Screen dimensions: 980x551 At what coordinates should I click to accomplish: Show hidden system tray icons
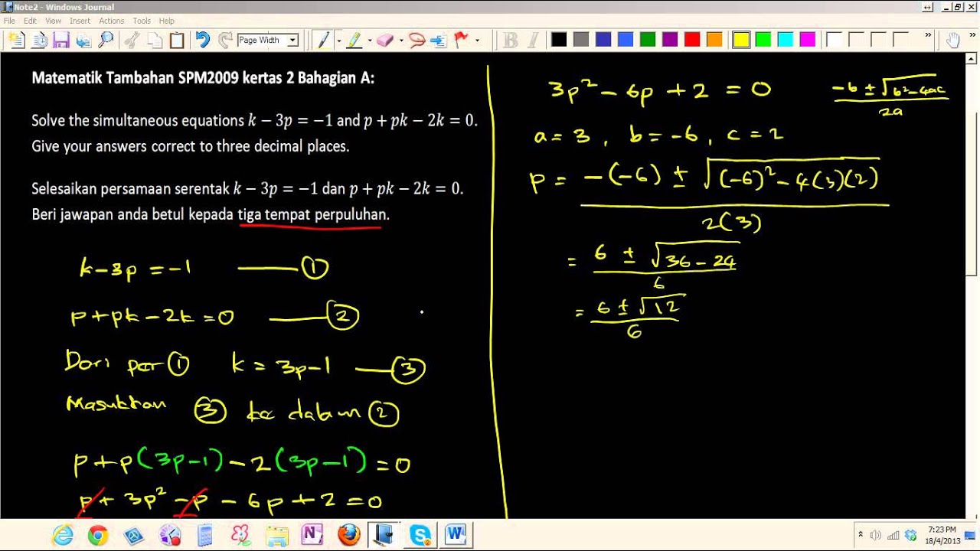(x=861, y=535)
